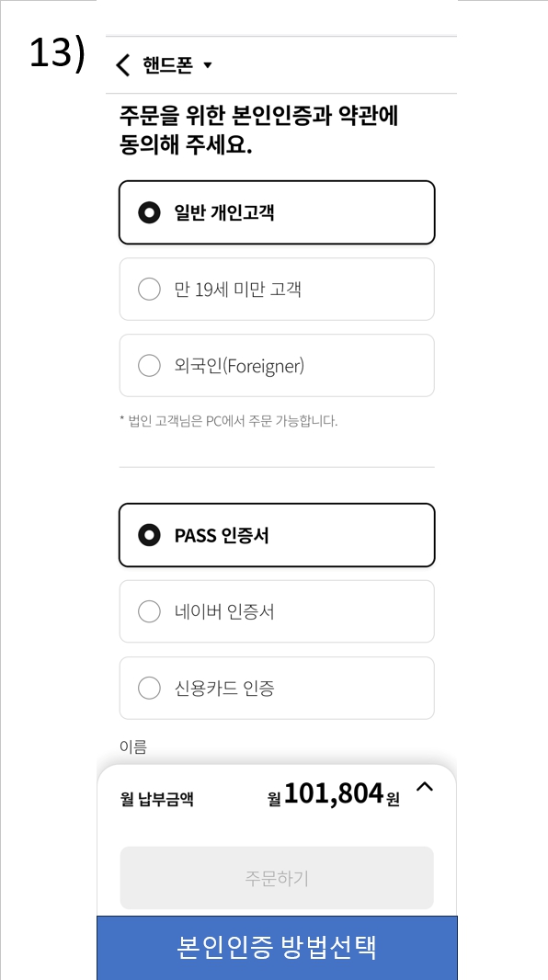Click the blue 본인인증 방법선택 banner
Image resolution: width=548 pixels, height=980 pixels.
[277, 948]
